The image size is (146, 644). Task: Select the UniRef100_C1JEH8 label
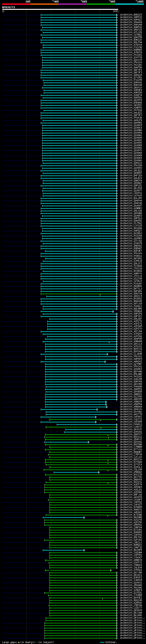pyautogui.click(x=131, y=354)
